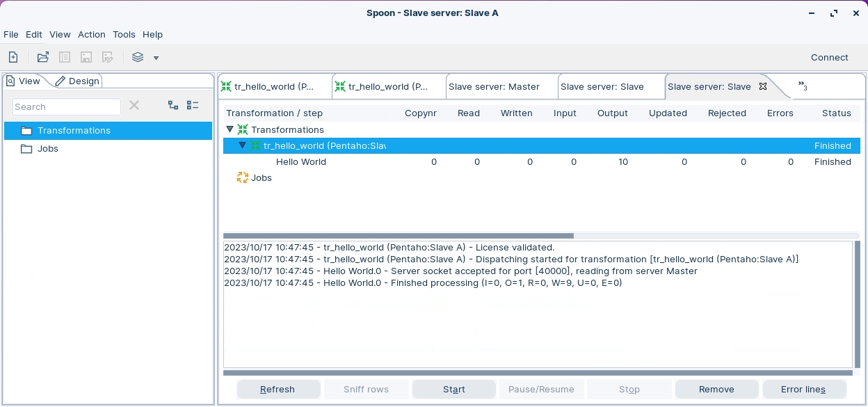Collapse the Transformations tree node

(230, 129)
